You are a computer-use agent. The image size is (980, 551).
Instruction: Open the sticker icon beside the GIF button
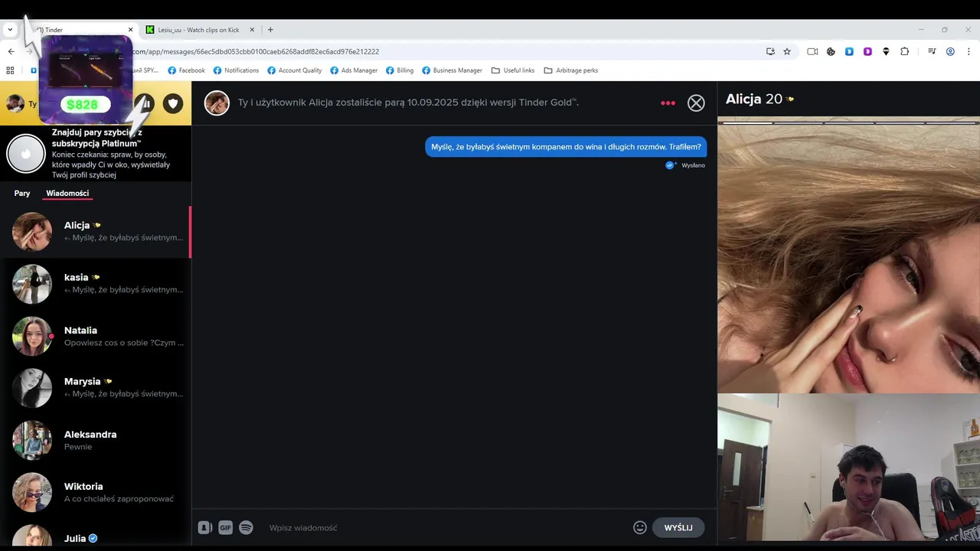tap(204, 527)
